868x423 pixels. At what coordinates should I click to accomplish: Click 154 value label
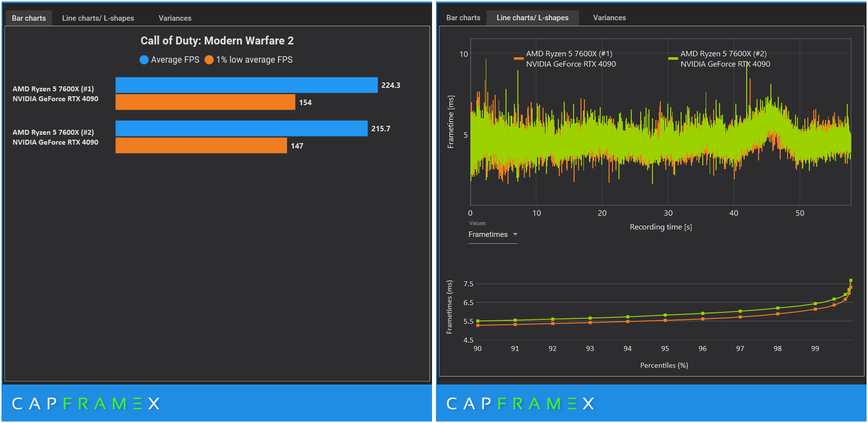(x=305, y=103)
